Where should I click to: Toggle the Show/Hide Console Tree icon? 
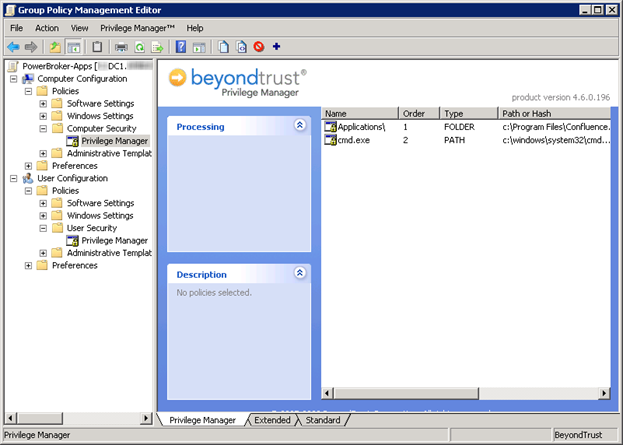[74, 47]
